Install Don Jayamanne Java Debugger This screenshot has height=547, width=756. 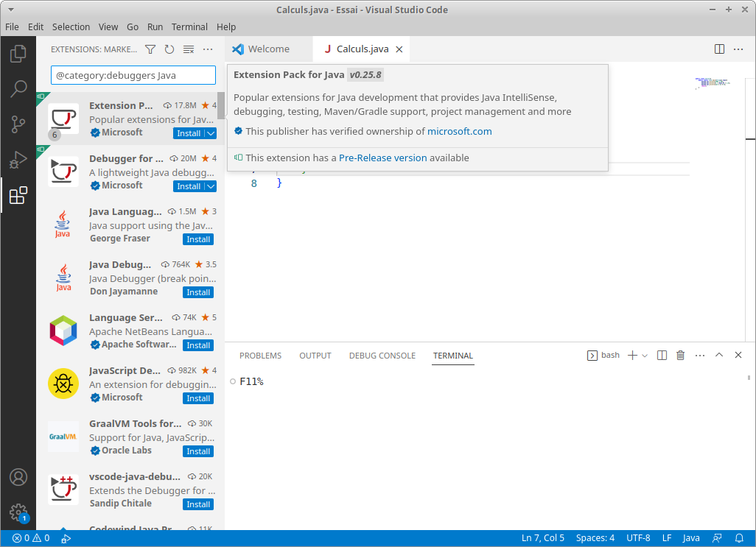[x=198, y=292]
